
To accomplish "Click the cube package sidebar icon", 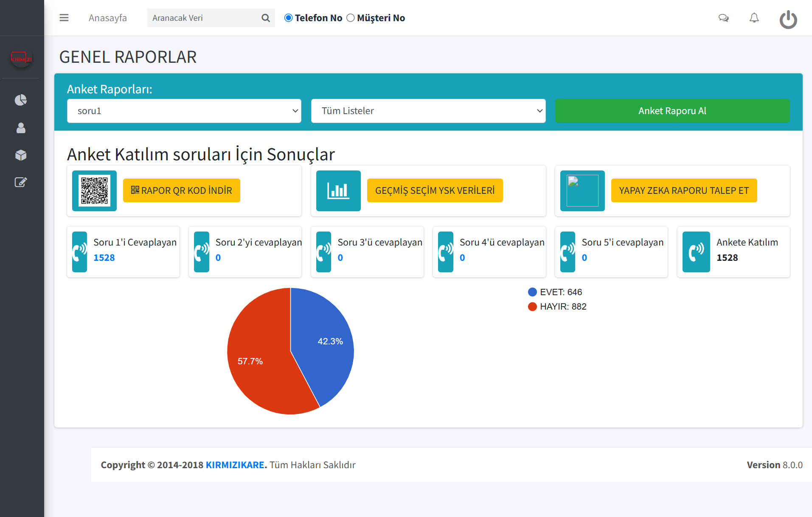I will click(x=21, y=155).
